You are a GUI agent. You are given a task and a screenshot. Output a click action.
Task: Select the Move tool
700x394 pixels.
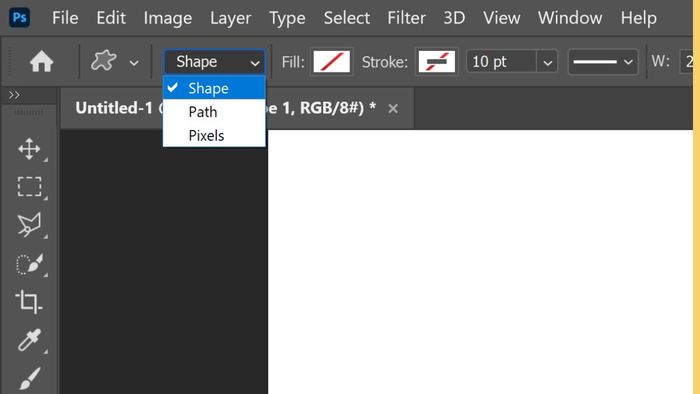click(x=29, y=149)
